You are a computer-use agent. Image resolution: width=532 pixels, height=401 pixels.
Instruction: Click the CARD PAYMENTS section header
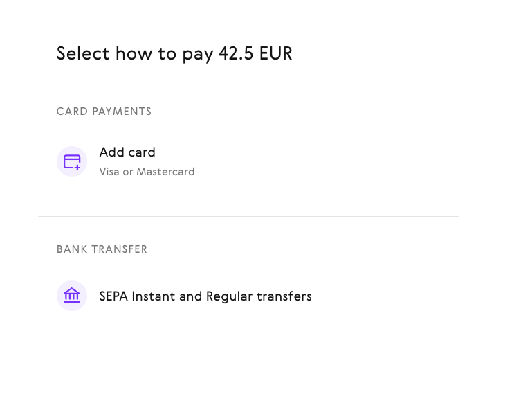(104, 112)
